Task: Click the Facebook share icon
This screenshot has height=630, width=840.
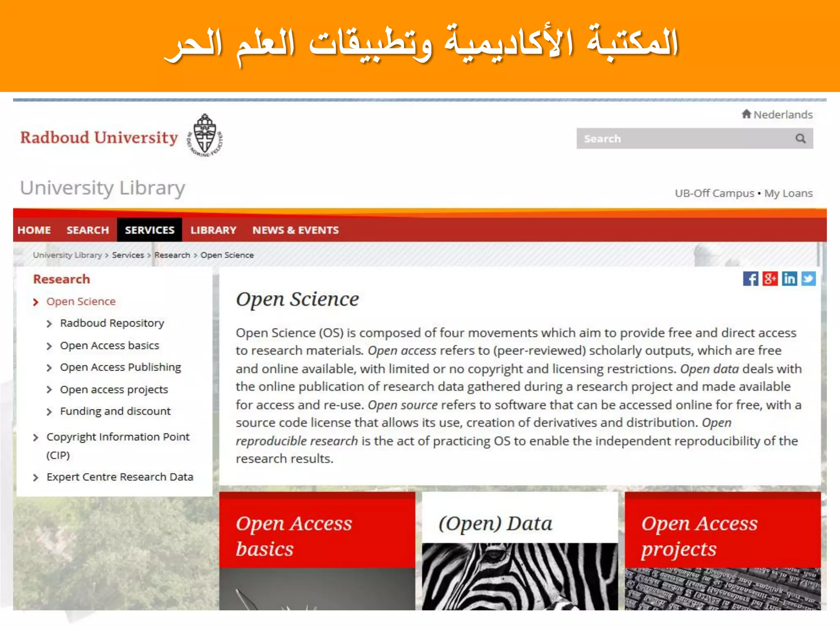Action: 750,279
